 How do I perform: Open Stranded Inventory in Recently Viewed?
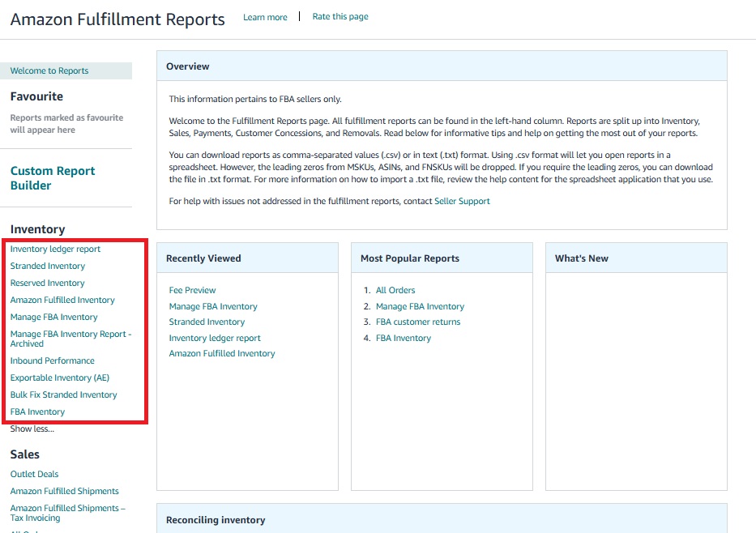(207, 322)
